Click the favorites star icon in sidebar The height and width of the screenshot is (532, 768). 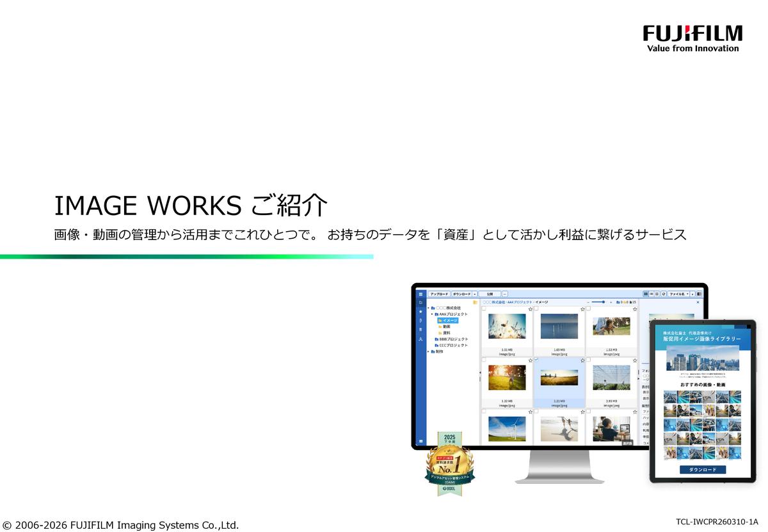(420, 311)
